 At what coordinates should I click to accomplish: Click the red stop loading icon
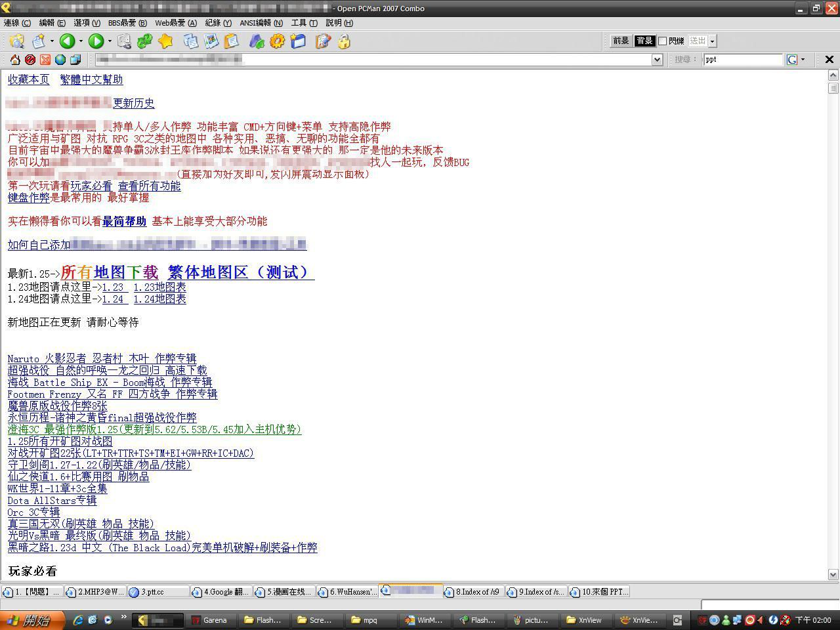[x=30, y=60]
